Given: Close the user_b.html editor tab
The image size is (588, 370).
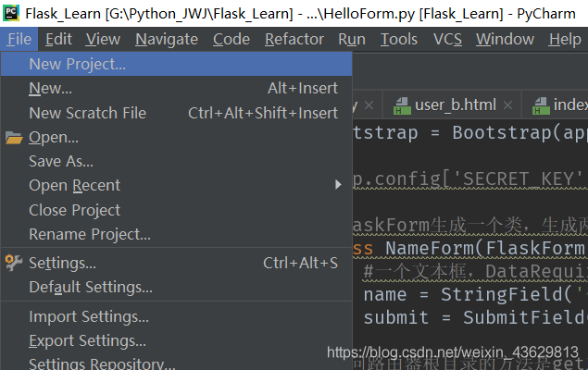Looking at the screenshot, I should tap(507, 105).
